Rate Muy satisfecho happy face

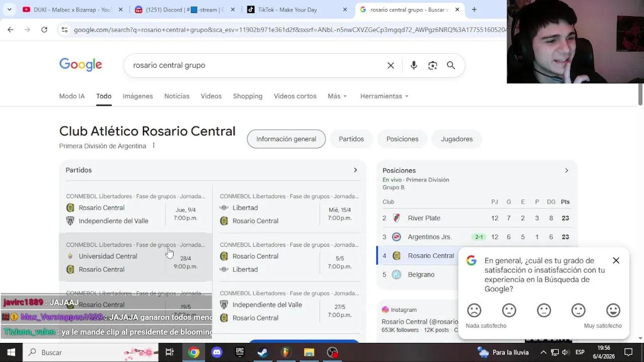coord(613,310)
